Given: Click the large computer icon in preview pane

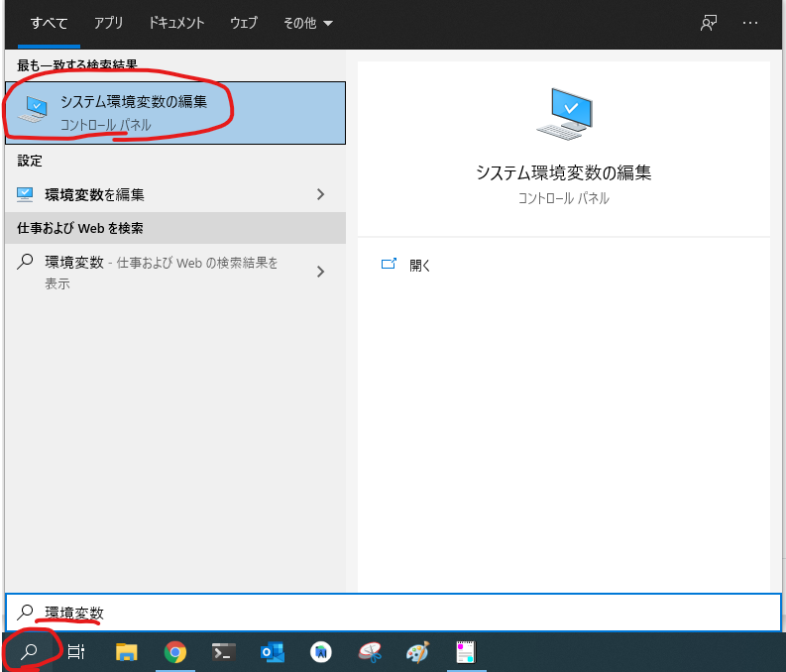Looking at the screenshot, I should click(564, 114).
